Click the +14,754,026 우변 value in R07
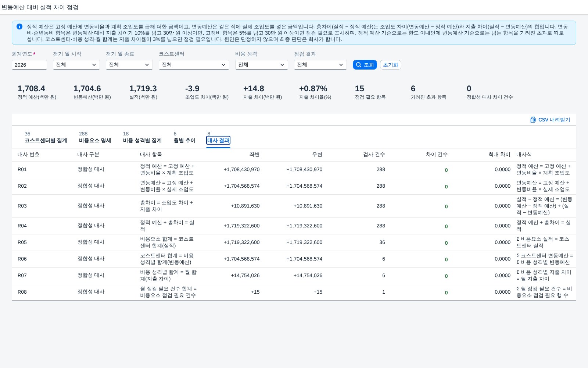This screenshot has width=588, height=368. click(308, 276)
